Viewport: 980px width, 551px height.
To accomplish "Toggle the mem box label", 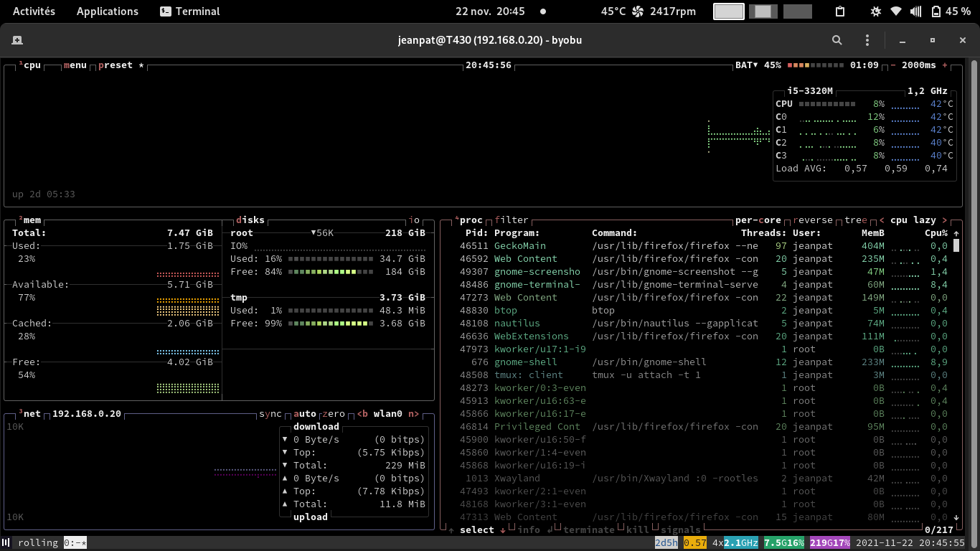I will tap(30, 220).
